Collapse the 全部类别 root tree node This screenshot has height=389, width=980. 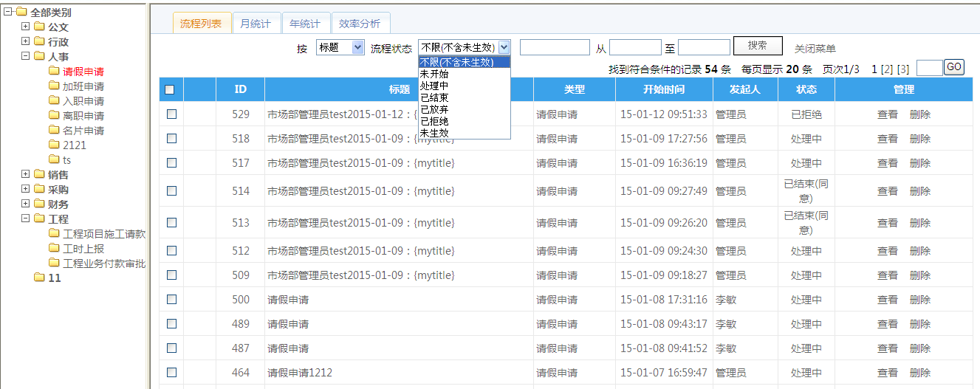pos(8,12)
